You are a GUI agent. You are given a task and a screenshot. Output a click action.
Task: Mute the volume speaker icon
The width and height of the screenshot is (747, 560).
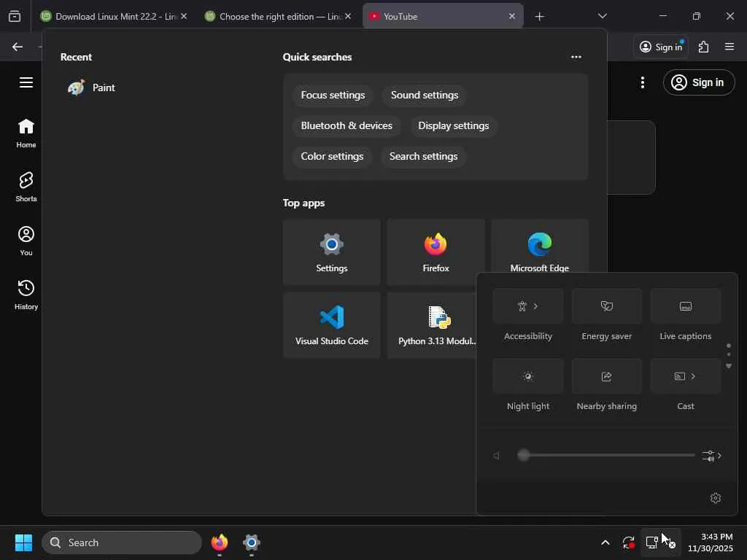(497, 456)
